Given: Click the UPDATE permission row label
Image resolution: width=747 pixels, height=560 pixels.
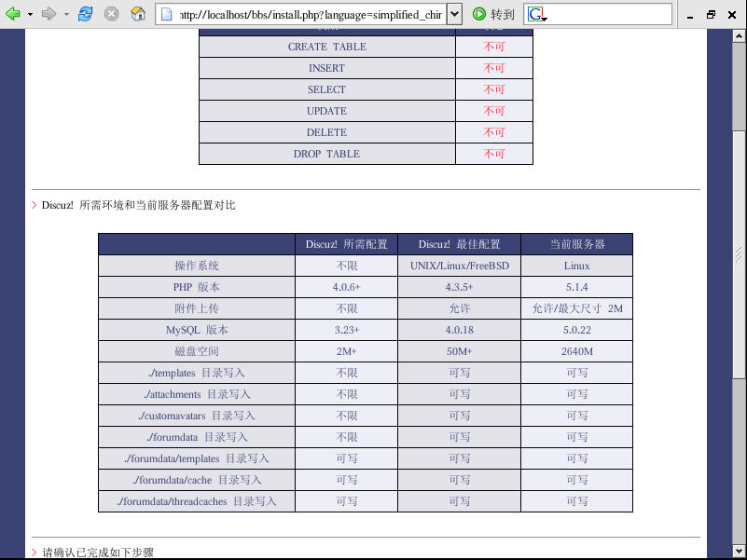Looking at the screenshot, I should (x=326, y=111).
